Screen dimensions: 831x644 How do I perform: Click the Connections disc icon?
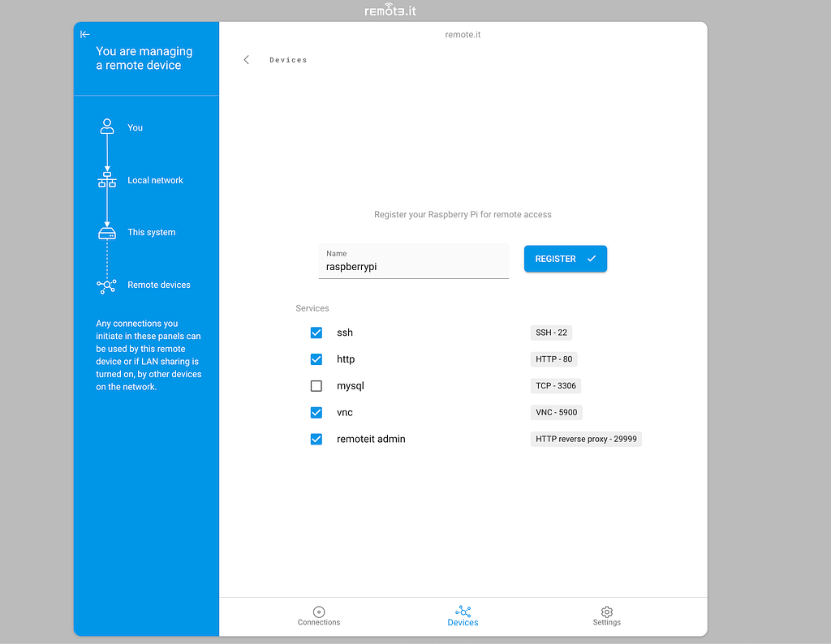(319, 612)
